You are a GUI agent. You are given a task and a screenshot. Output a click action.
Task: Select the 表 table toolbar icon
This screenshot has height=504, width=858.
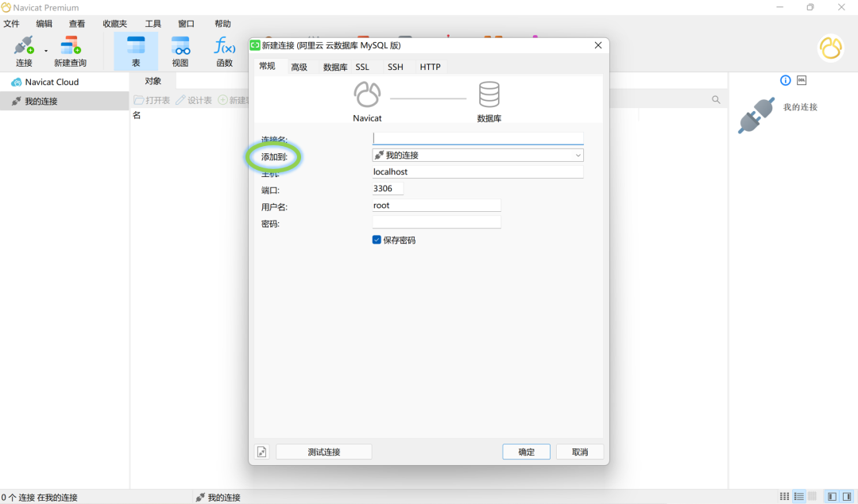coord(136,52)
